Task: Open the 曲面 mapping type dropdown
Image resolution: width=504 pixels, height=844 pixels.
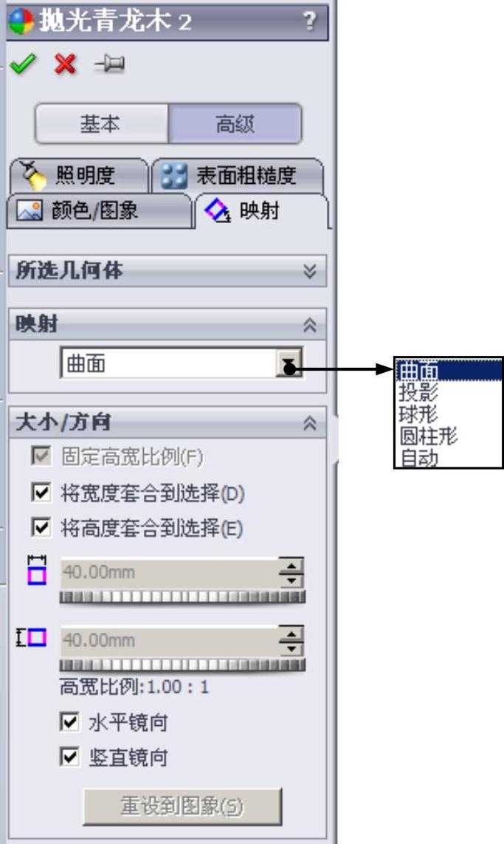Action: click(x=289, y=363)
